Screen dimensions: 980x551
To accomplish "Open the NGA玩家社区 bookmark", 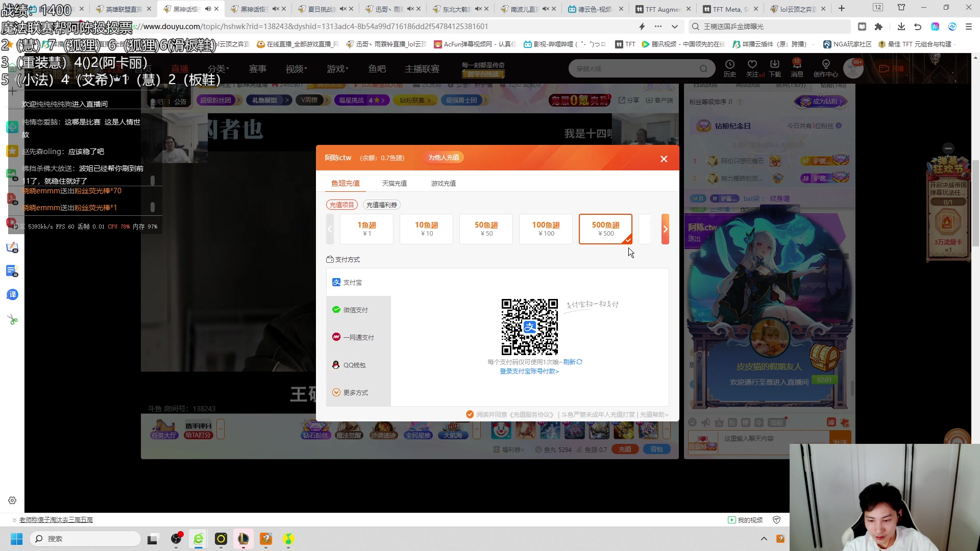I will [847, 44].
